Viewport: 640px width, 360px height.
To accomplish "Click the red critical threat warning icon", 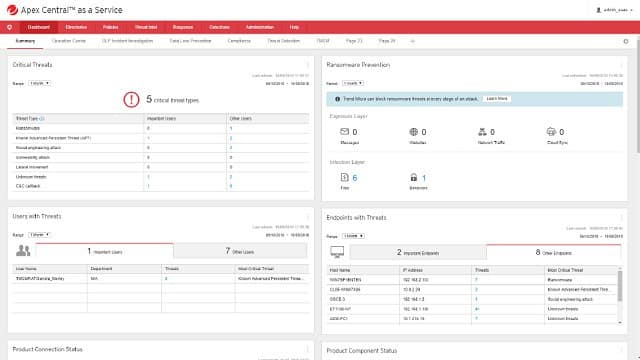I will point(131,99).
